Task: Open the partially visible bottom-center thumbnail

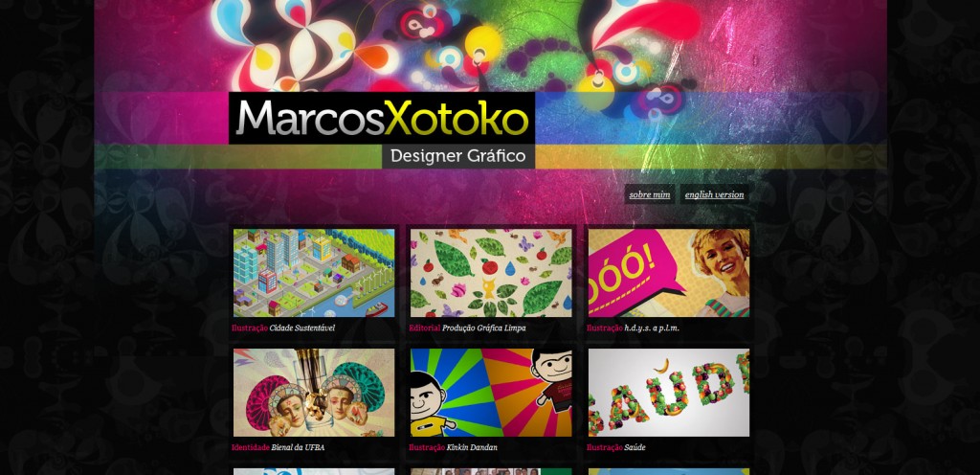Action: pyautogui.click(x=491, y=472)
